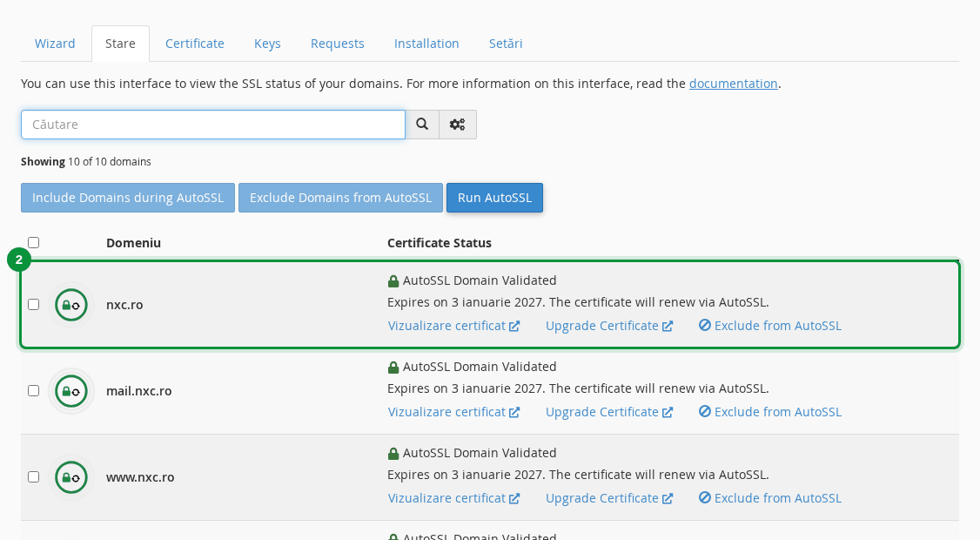Click the external-link icon after nxc.ro Upgrade Certificate
The height and width of the screenshot is (540, 980).
(x=668, y=326)
